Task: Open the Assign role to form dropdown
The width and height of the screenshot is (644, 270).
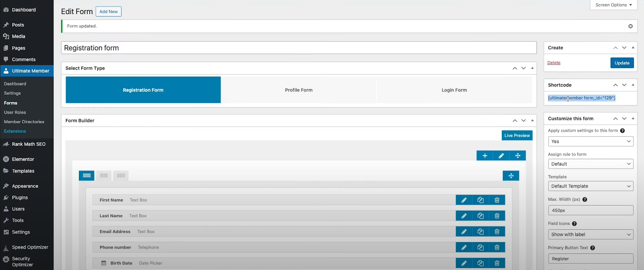Action: 590,164
